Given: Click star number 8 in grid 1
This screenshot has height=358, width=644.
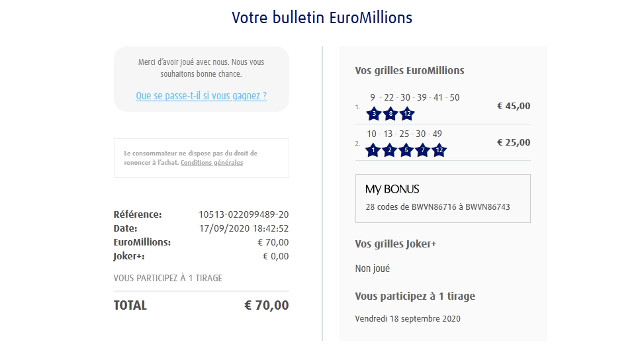Looking at the screenshot, I should (391, 114).
